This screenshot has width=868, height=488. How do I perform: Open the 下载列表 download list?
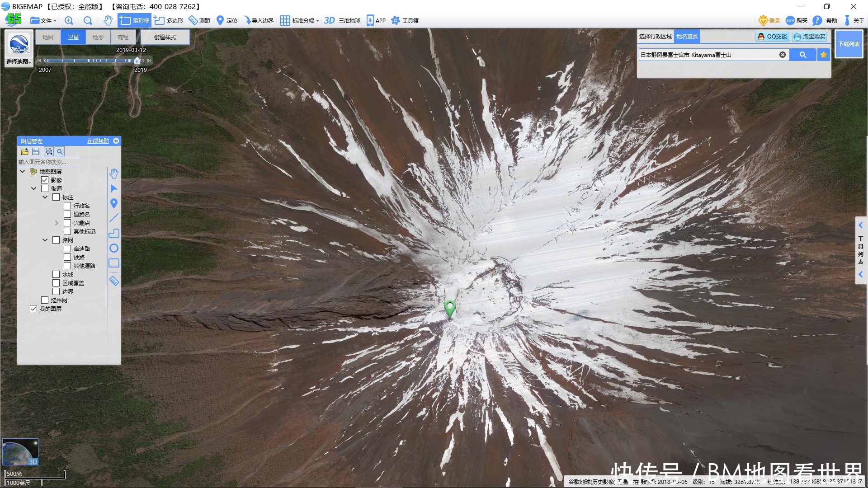[849, 44]
